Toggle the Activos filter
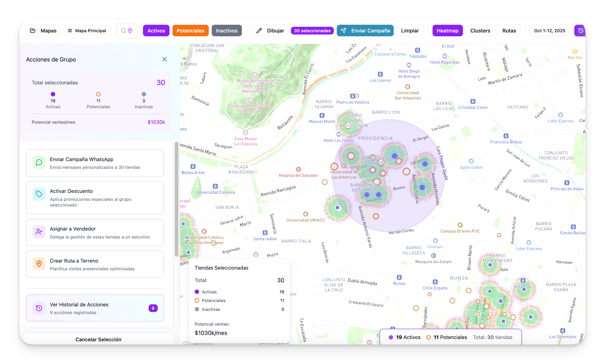Screen dimensions: 605x364 (x=156, y=31)
